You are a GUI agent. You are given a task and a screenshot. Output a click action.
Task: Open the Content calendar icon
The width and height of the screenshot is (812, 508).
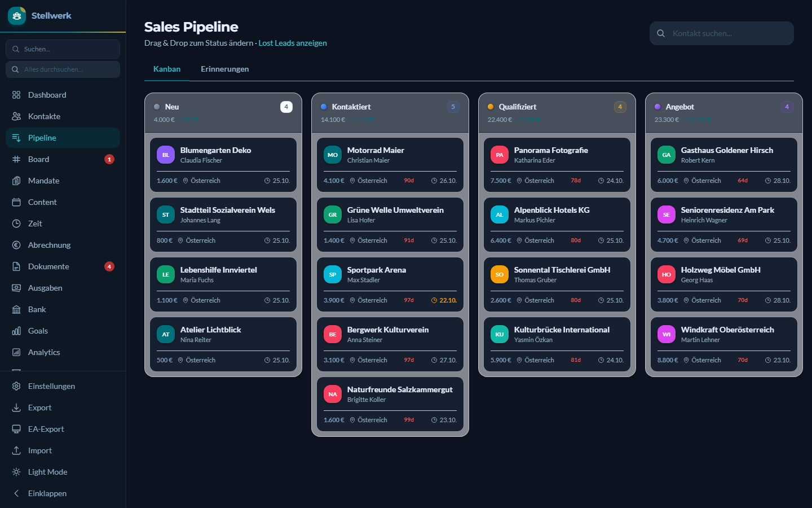[x=16, y=202]
